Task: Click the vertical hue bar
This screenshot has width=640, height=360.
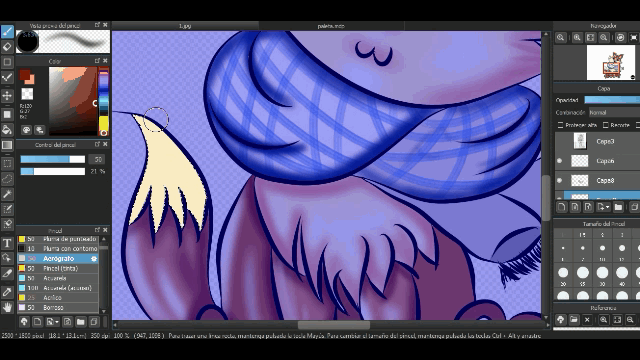Action: coord(104,101)
